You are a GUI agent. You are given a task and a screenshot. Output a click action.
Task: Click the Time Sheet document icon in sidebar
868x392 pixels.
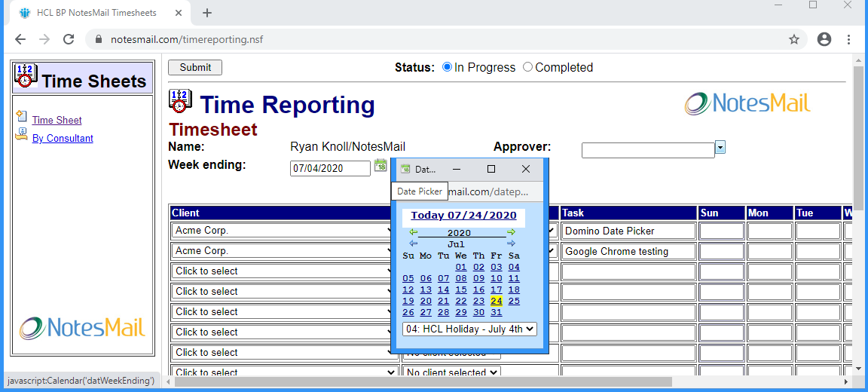point(21,118)
